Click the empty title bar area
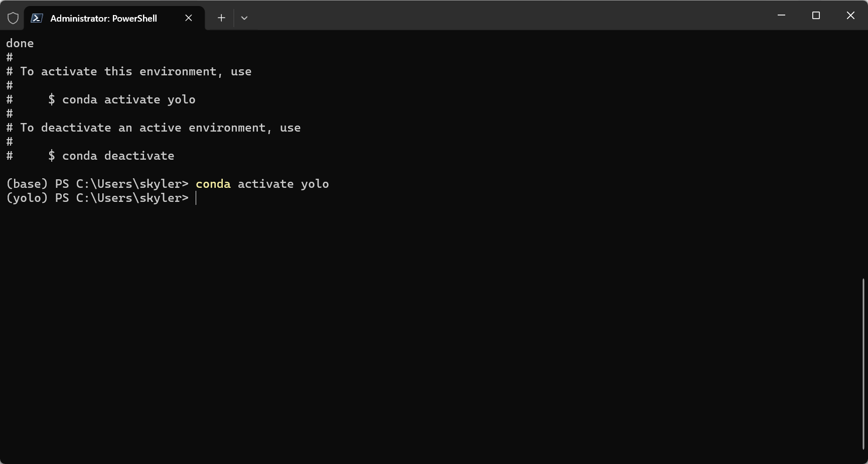This screenshot has width=868, height=464. click(x=502, y=16)
